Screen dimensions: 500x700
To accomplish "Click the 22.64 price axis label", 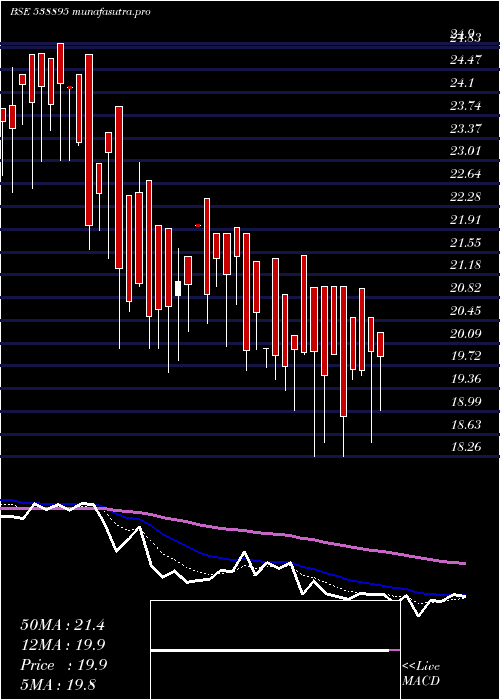I will click(466, 174).
